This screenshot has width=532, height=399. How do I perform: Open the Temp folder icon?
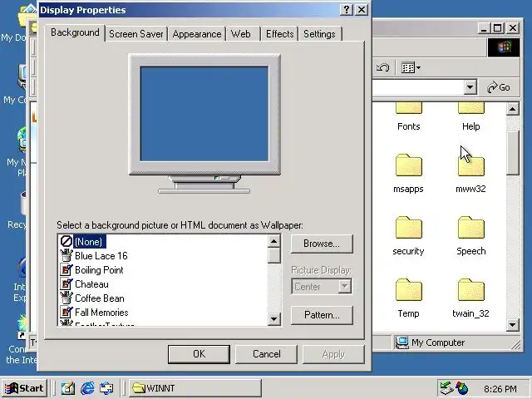(409, 290)
